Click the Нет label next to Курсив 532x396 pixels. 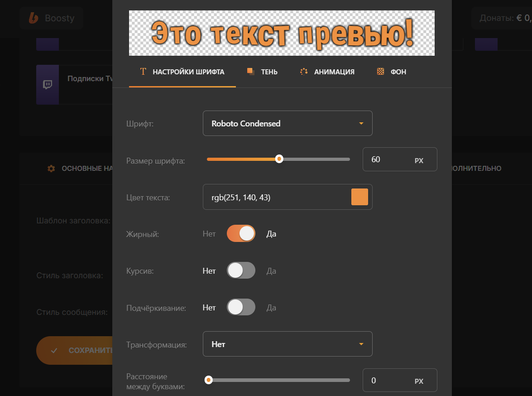(209, 270)
